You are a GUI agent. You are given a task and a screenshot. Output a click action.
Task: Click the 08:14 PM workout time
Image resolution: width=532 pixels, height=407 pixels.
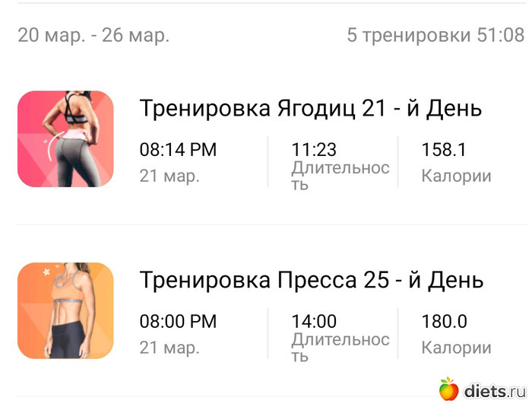click(178, 150)
